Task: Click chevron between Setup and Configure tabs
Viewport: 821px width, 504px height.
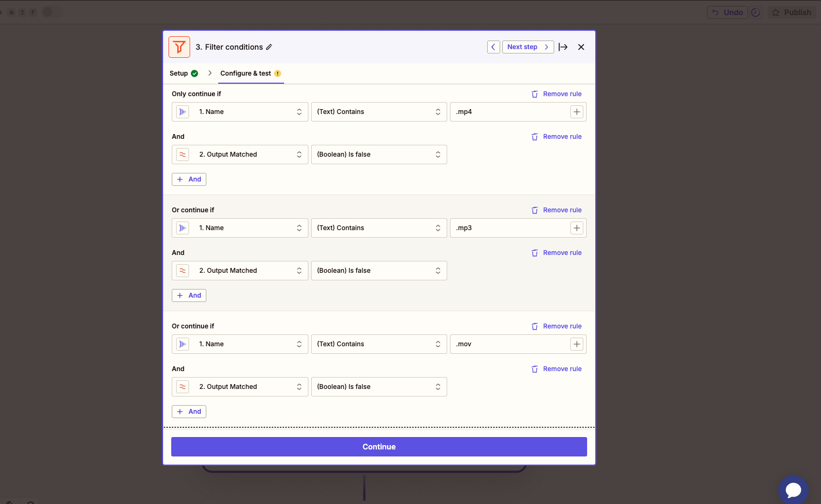Action: point(210,73)
